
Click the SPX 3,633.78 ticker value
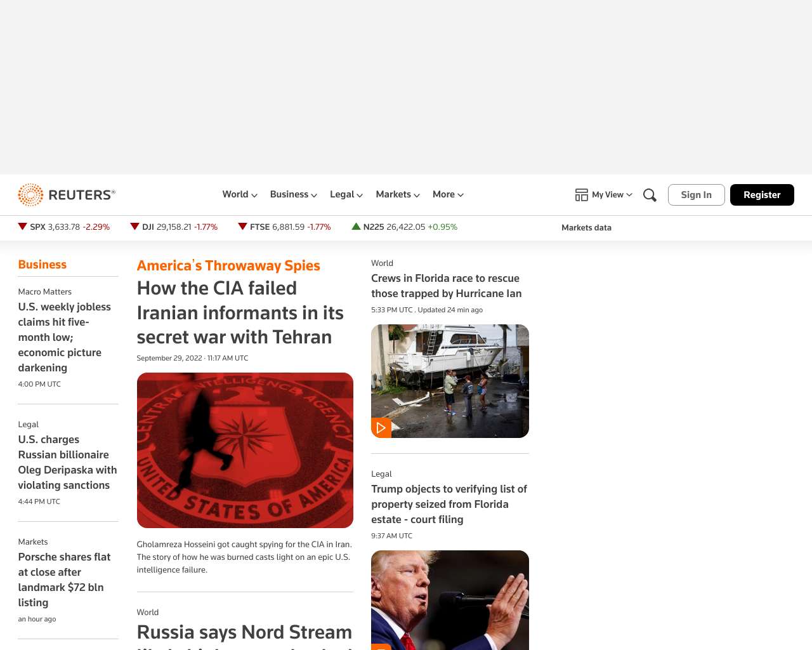coord(64,227)
